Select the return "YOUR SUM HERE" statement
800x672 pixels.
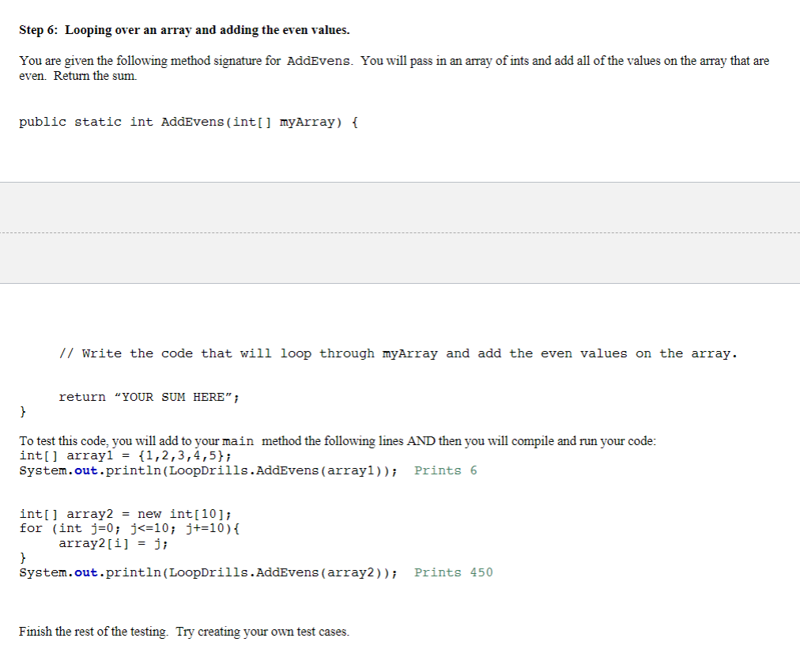[x=149, y=396]
